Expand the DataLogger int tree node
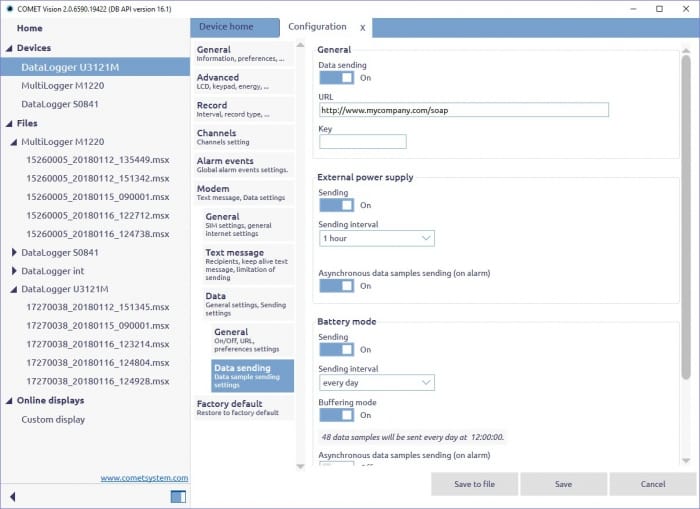 [14, 271]
